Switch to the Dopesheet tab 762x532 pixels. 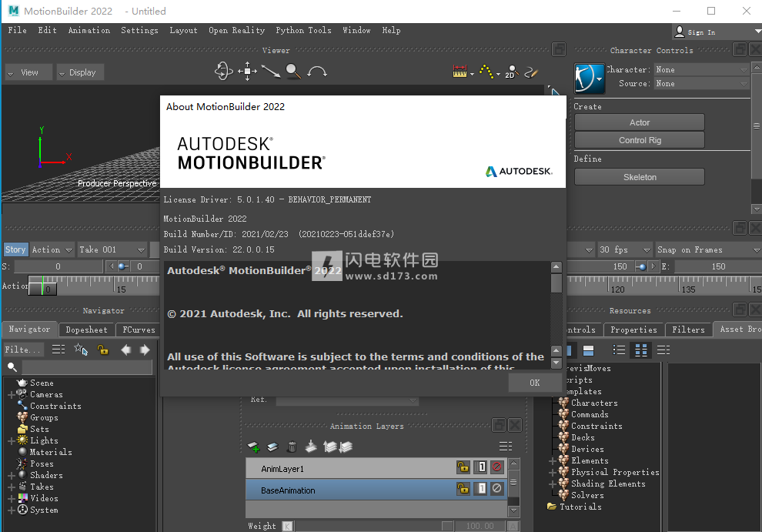pos(86,330)
